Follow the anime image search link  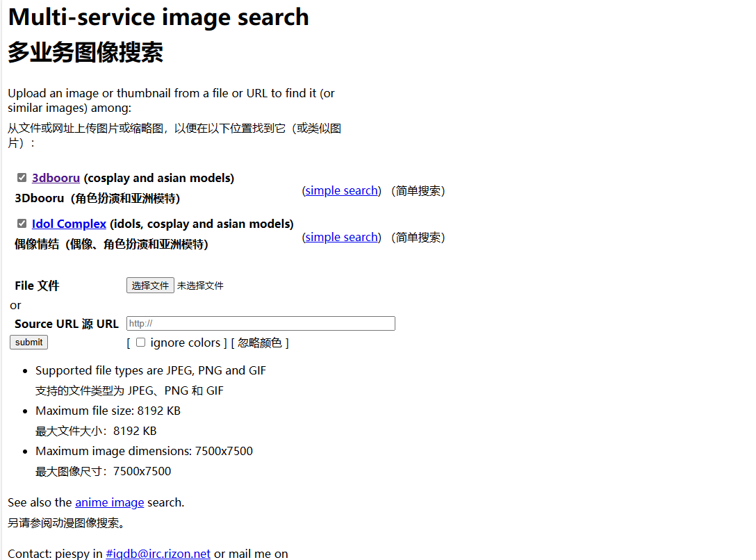110,502
